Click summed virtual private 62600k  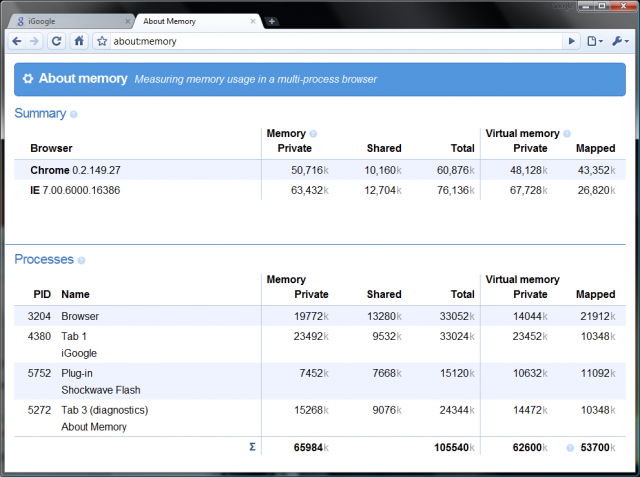(530, 448)
